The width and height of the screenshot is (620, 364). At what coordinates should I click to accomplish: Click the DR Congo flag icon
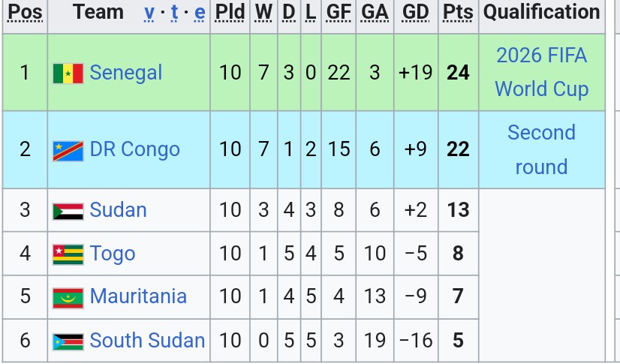(68, 150)
